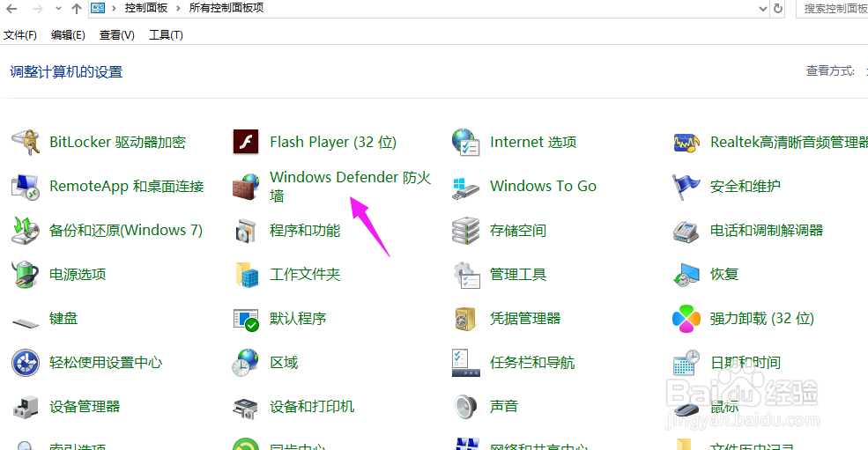Screen dimensions: 868x450
Task: Open the 凭据管理器 safe icon
Action: (465, 319)
